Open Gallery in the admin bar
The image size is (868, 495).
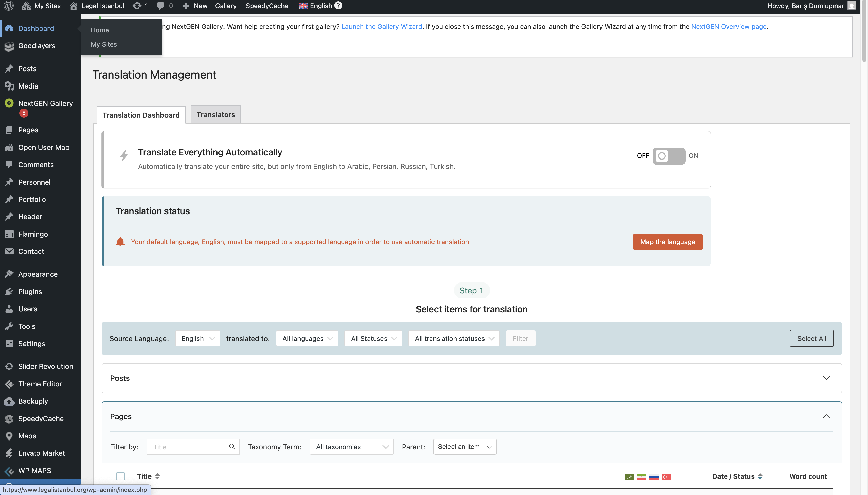point(226,6)
